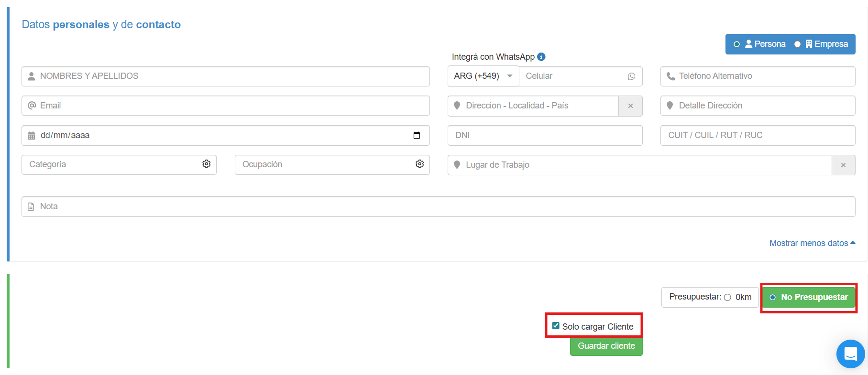Screen dimensions: 868x375
Task: Open the calendar icon in the date field
Action: (418, 135)
